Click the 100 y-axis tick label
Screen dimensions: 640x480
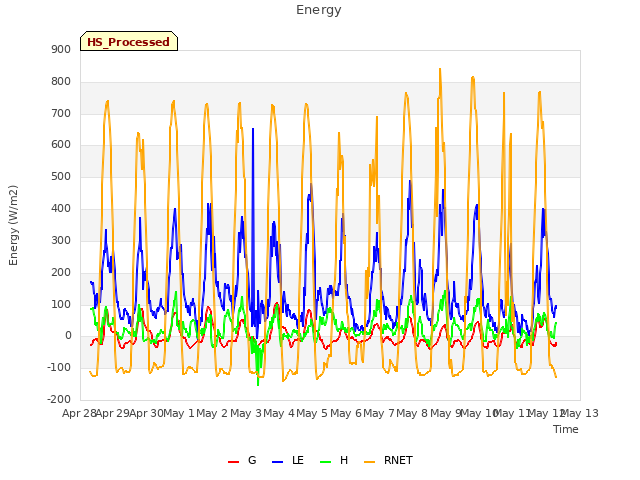tap(61, 304)
